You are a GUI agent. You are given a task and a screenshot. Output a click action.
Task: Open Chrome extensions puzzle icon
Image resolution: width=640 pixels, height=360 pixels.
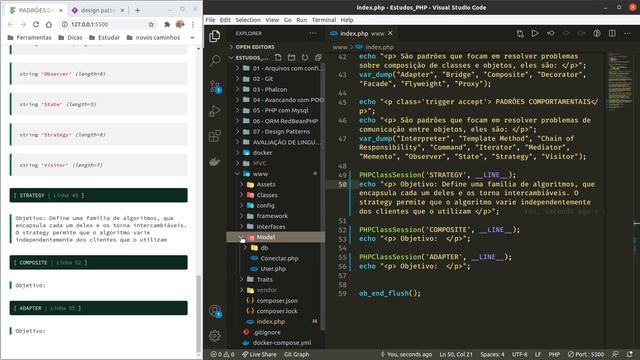(x=167, y=24)
